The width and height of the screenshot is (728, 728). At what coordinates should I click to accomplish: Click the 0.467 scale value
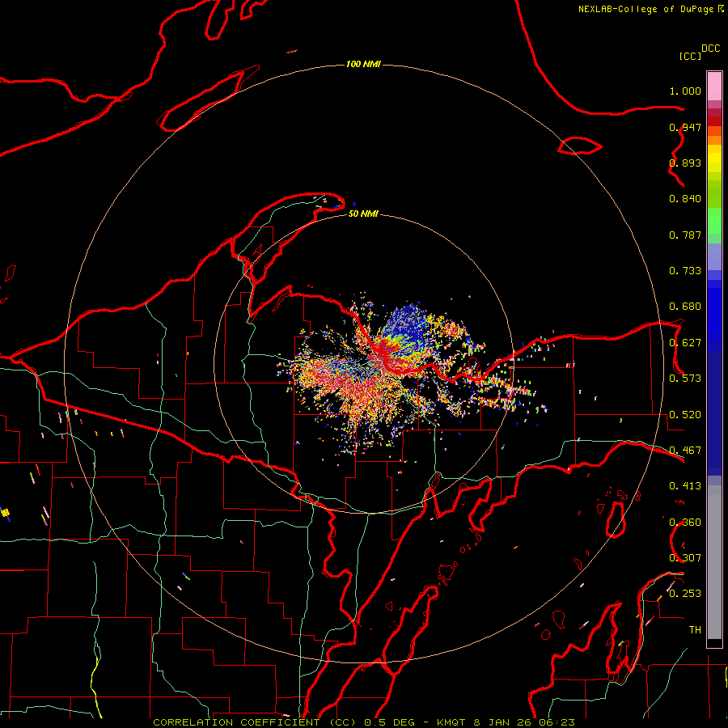coord(685,451)
